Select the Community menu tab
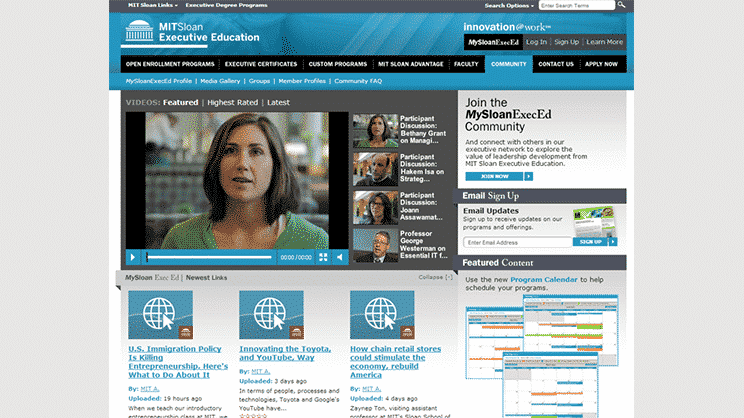 [509, 64]
